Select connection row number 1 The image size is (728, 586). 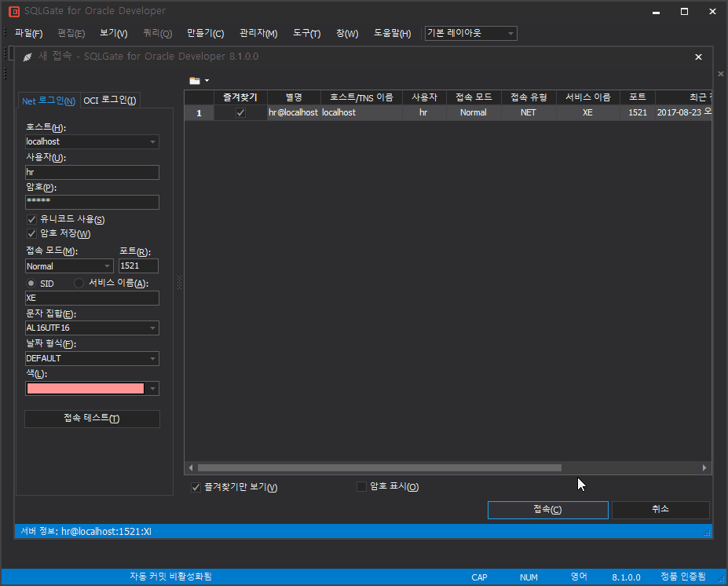199,113
